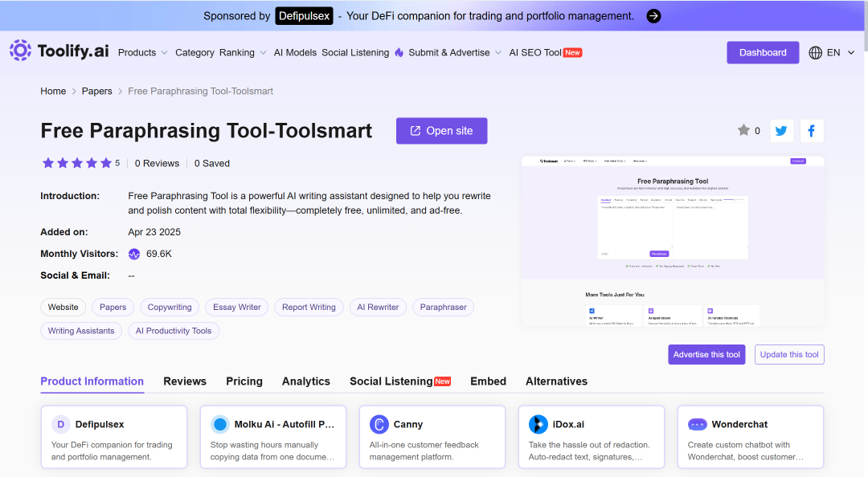Click the monthly visitors pulse icon
Viewport: 868px width, 477px height.
click(x=134, y=254)
